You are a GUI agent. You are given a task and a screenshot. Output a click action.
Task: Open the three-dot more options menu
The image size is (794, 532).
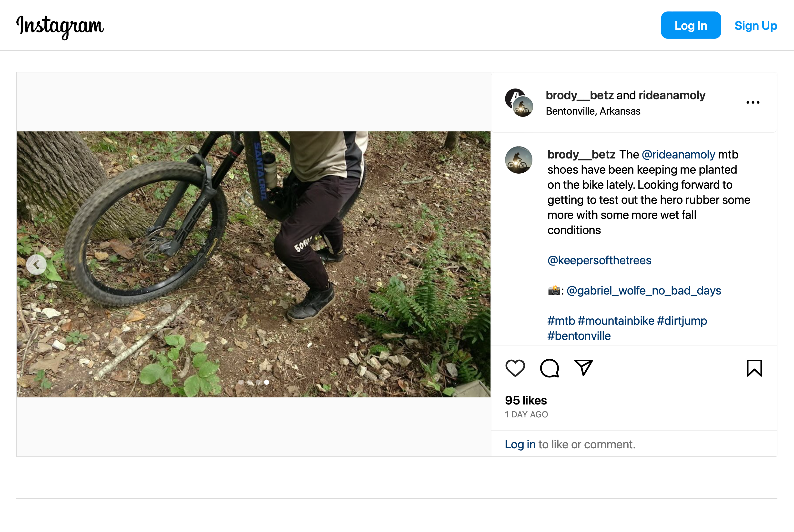[753, 102]
